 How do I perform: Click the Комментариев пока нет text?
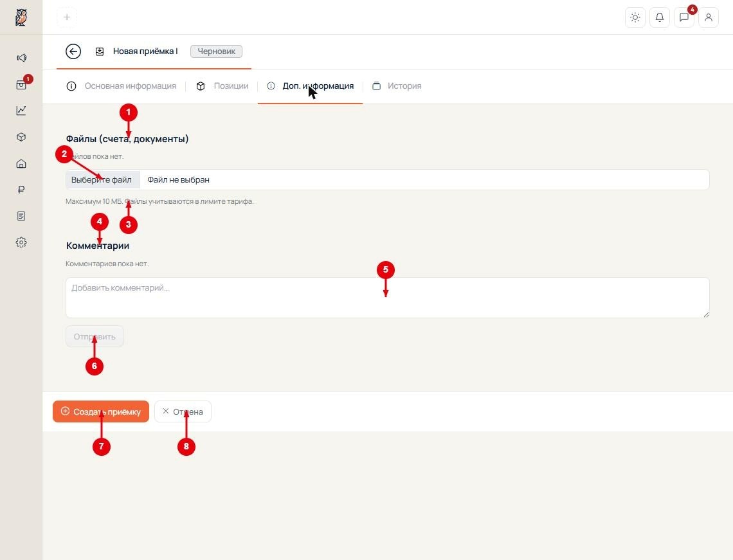(x=107, y=264)
